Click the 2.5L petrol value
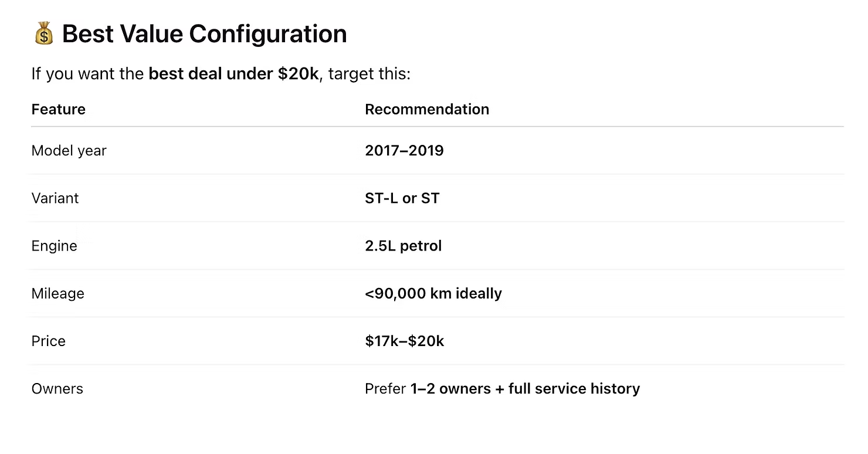 pos(404,246)
